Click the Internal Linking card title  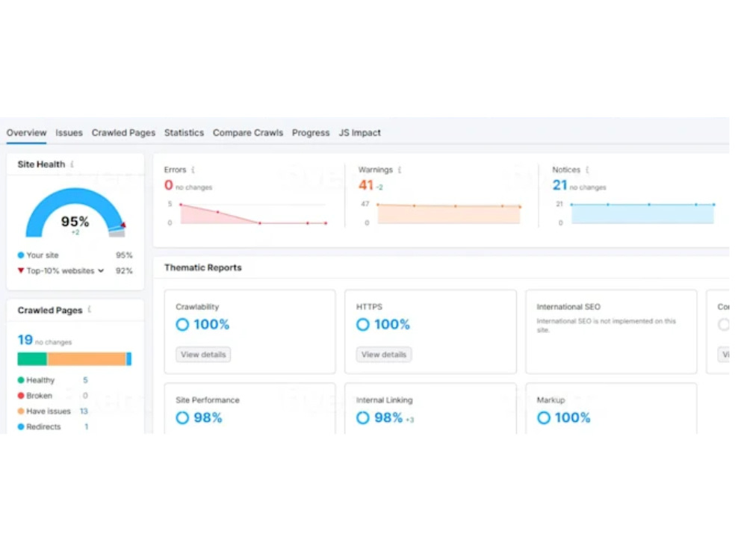[385, 400]
